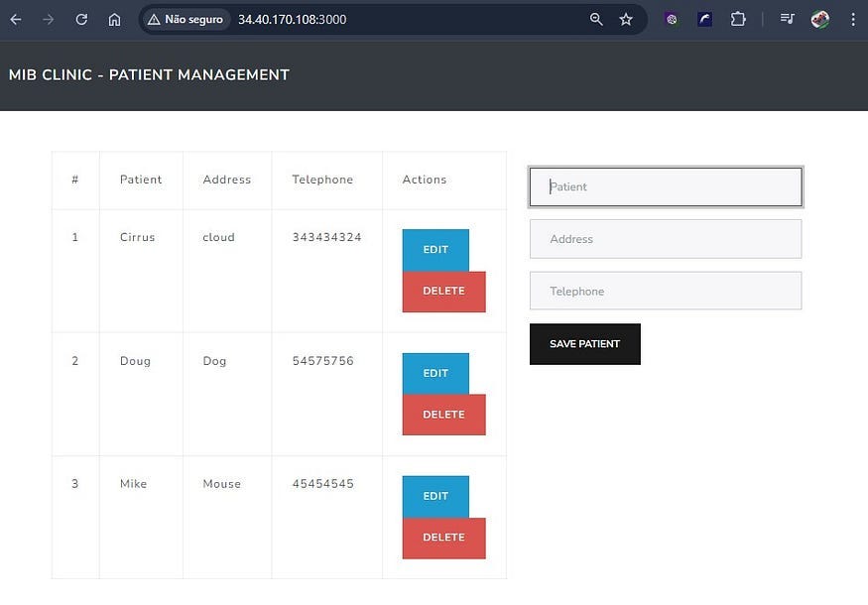Click the Save Patient button
868x605 pixels.
click(x=585, y=344)
